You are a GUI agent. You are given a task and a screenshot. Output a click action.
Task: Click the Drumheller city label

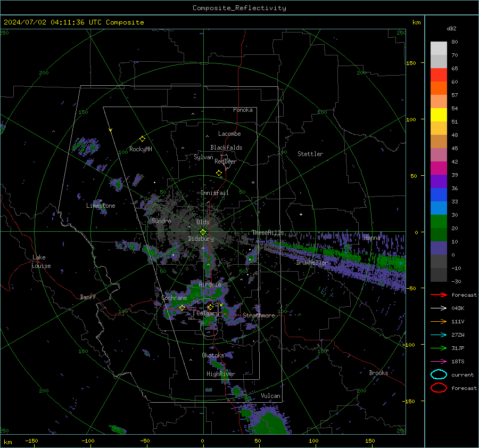coord(312,263)
